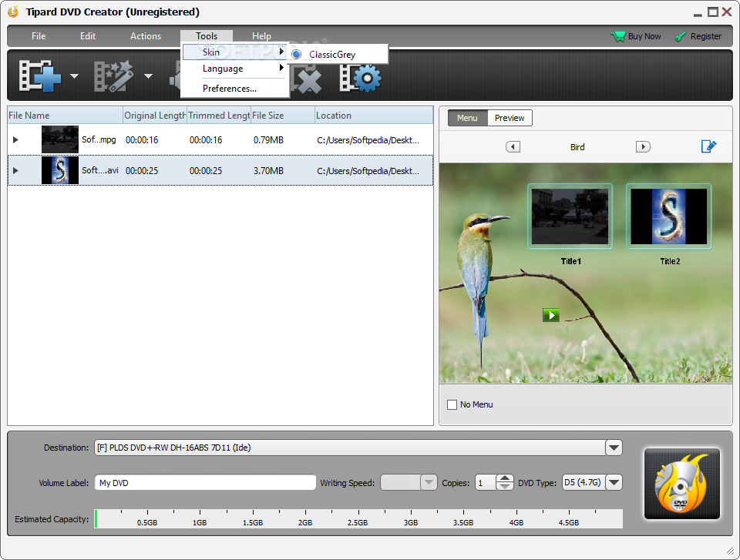
Task: Click the Tipard app icon in title bar
Action: (x=14, y=12)
